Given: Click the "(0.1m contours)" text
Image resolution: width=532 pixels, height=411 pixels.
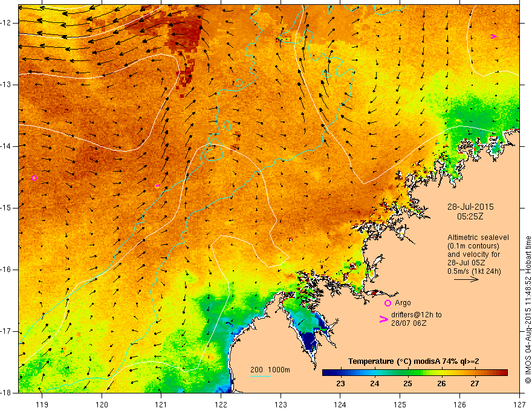Looking at the screenshot, I should point(473,246).
